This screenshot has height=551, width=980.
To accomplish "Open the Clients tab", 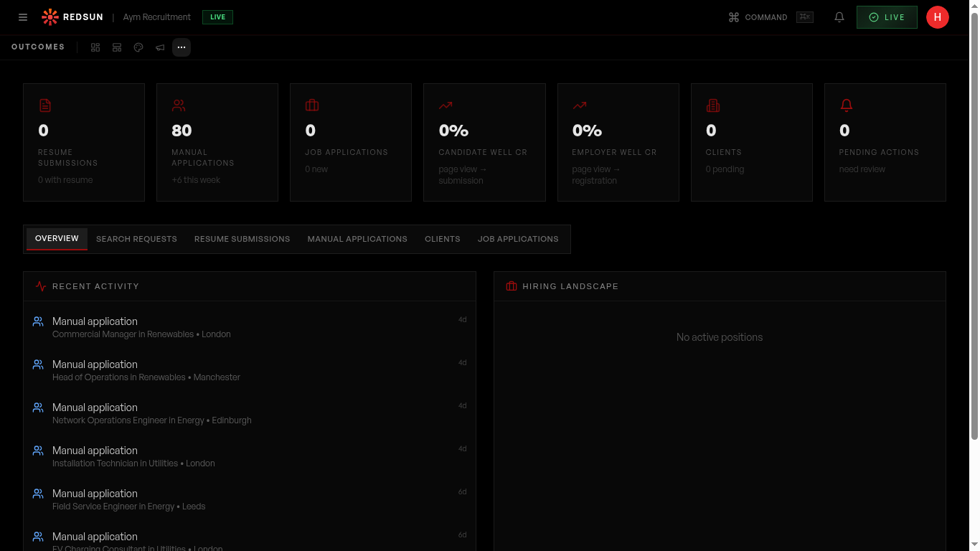I will point(442,239).
